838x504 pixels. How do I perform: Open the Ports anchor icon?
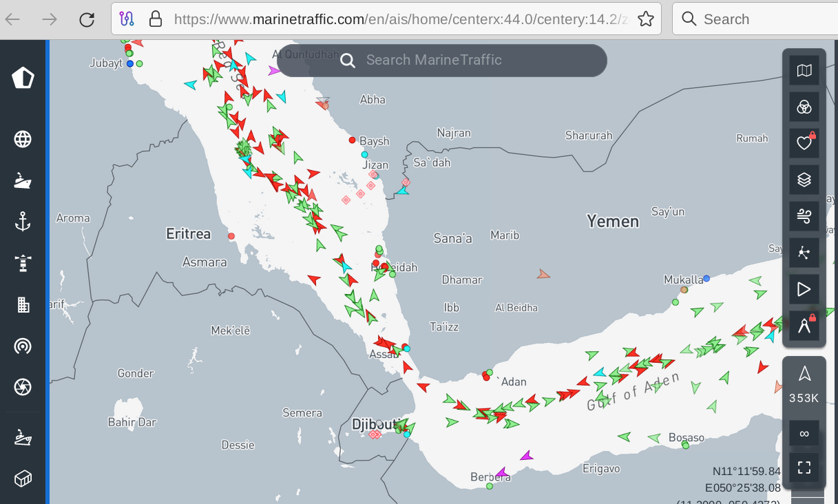pyautogui.click(x=23, y=222)
